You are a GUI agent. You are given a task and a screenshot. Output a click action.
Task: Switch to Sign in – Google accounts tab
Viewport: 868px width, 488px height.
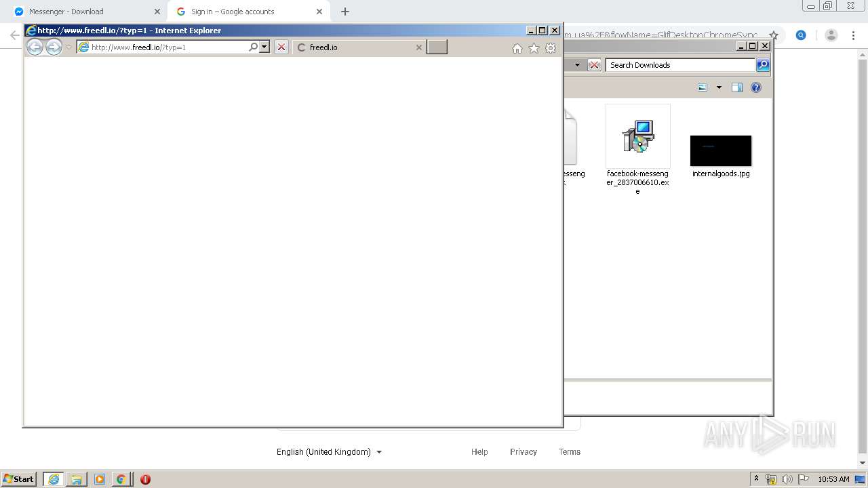point(247,12)
